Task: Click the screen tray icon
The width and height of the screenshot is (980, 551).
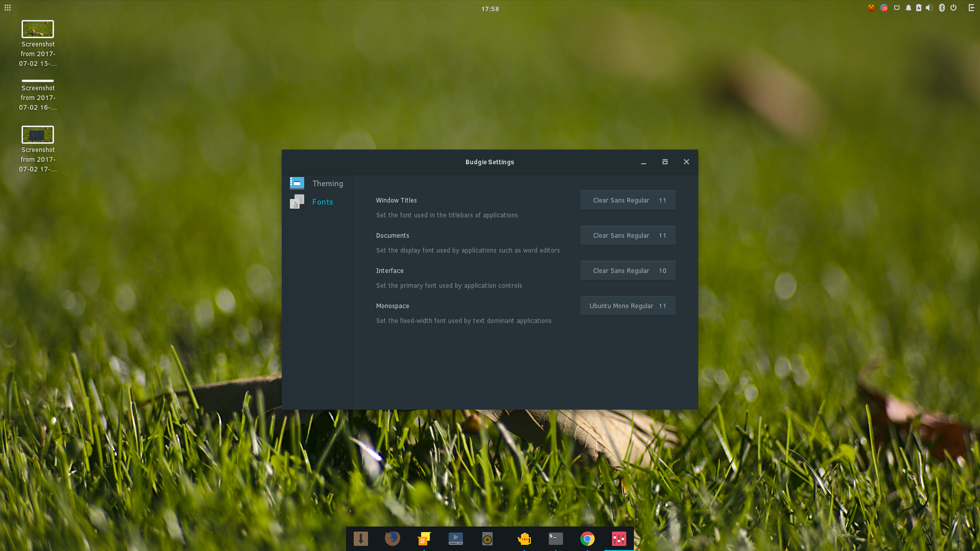Action: coord(897,8)
